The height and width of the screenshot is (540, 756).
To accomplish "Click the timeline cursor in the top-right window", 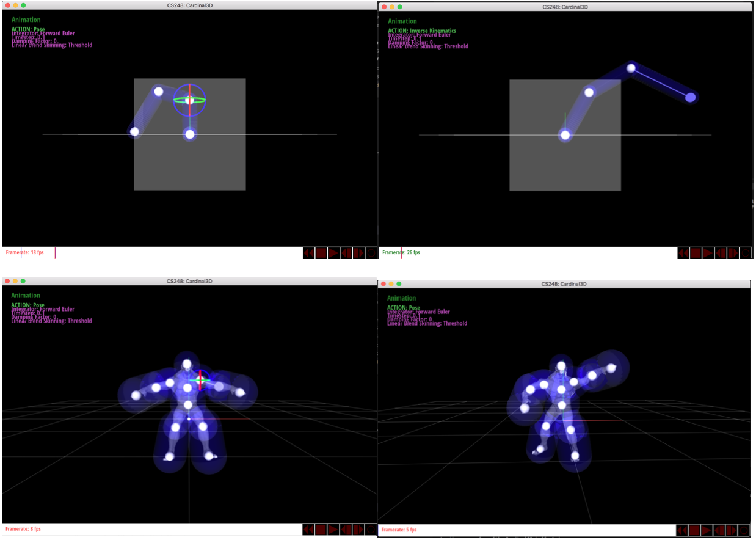I will 401,253.
